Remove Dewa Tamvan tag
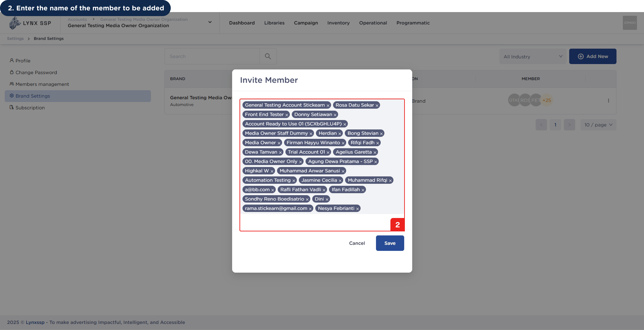This screenshot has height=330, width=644. click(x=280, y=152)
